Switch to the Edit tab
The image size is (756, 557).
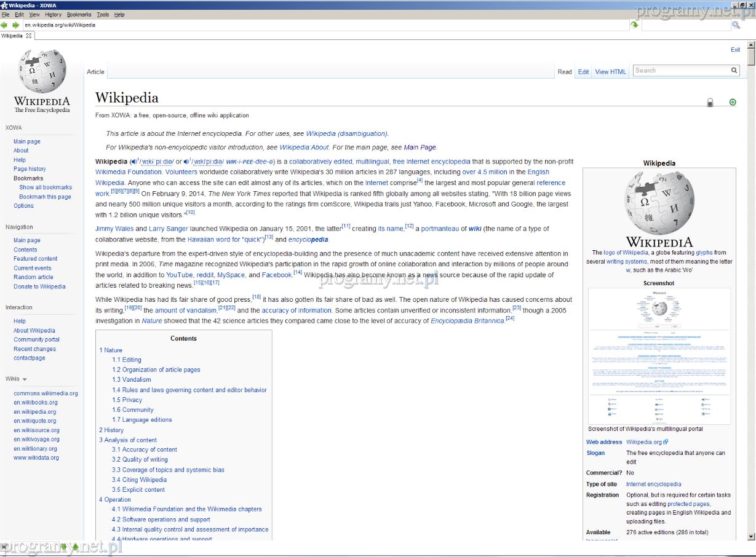pyautogui.click(x=583, y=72)
